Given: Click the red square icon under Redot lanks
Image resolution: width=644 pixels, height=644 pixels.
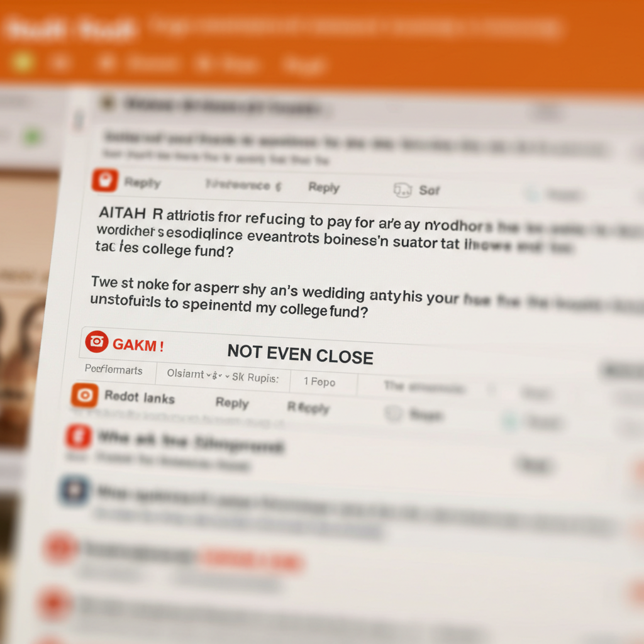Looking at the screenshot, I should coord(79,436).
